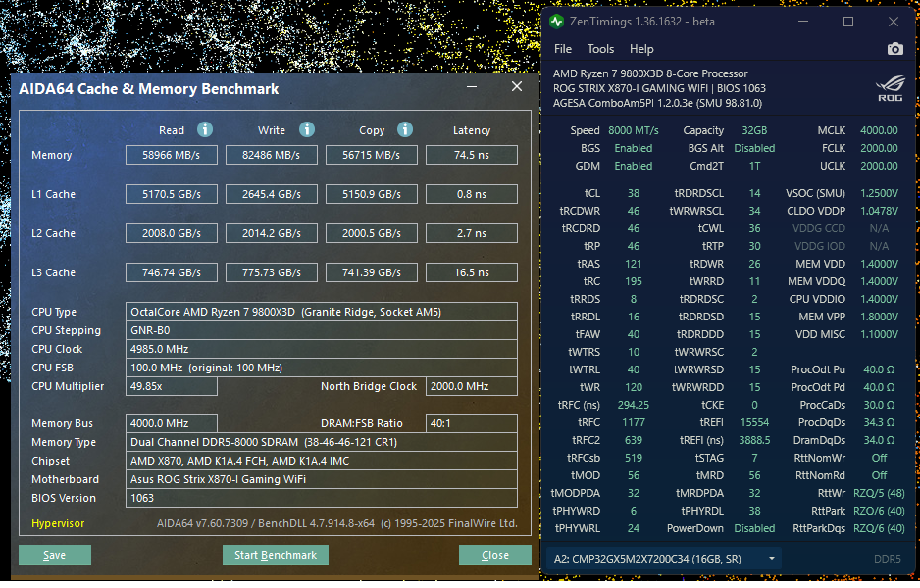Image resolution: width=920 pixels, height=588 pixels.
Task: Select L3 Cache Read 746.74 GB/s
Action: click(x=172, y=272)
